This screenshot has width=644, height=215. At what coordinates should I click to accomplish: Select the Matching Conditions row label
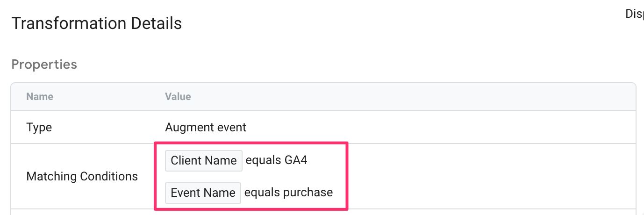point(82,176)
